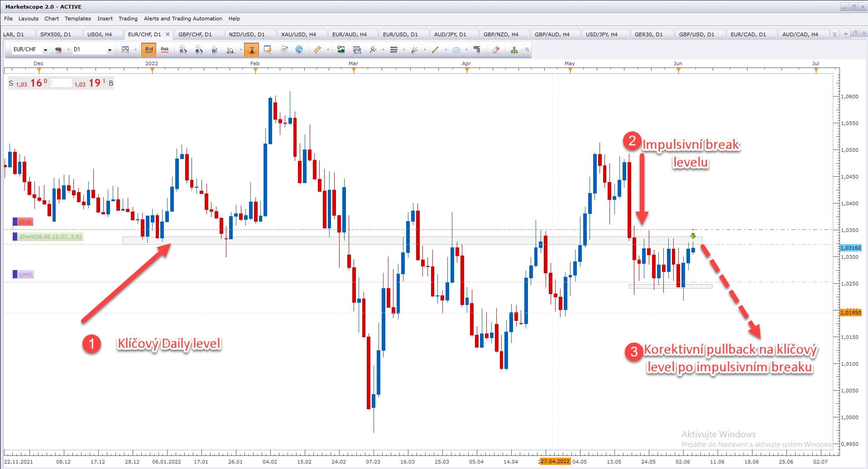Click the save chart as image icon
Image resolution: width=868 pixels, height=469 pixels.
click(x=341, y=50)
